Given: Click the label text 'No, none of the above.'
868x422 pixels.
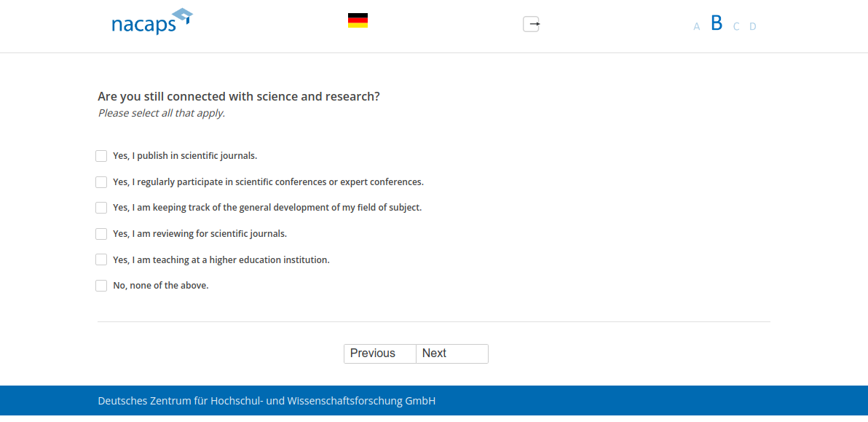Looking at the screenshot, I should coord(161,286).
